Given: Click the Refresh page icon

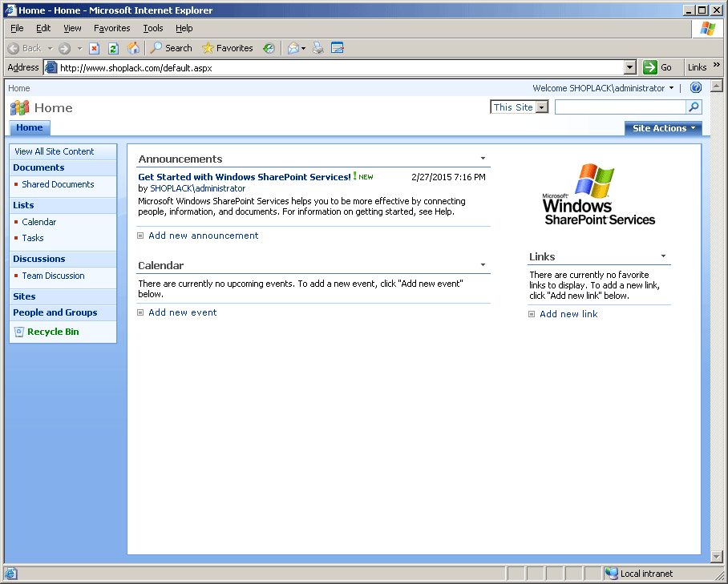Looking at the screenshot, I should pyautogui.click(x=113, y=48).
